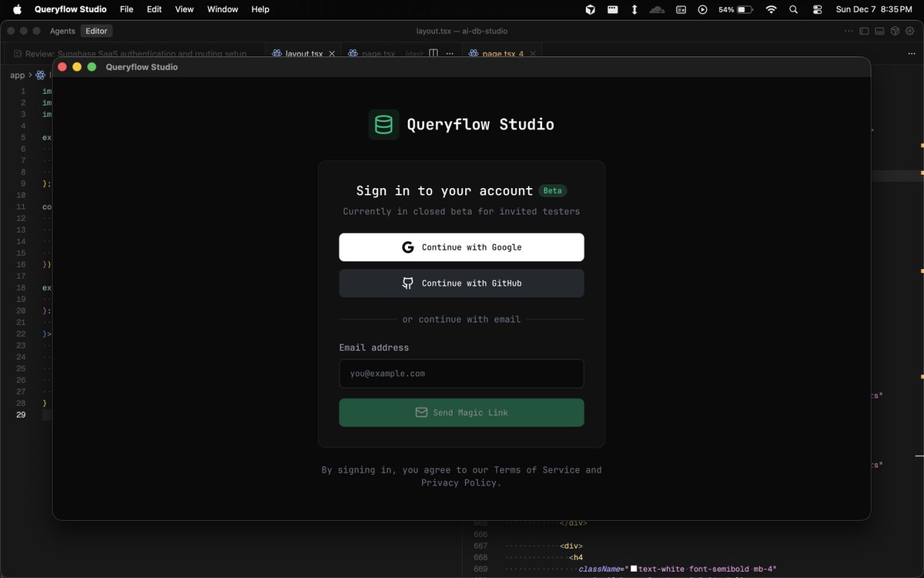The image size is (924, 578).
Task: Open settings gear in editor title bar
Action: pyautogui.click(x=909, y=31)
